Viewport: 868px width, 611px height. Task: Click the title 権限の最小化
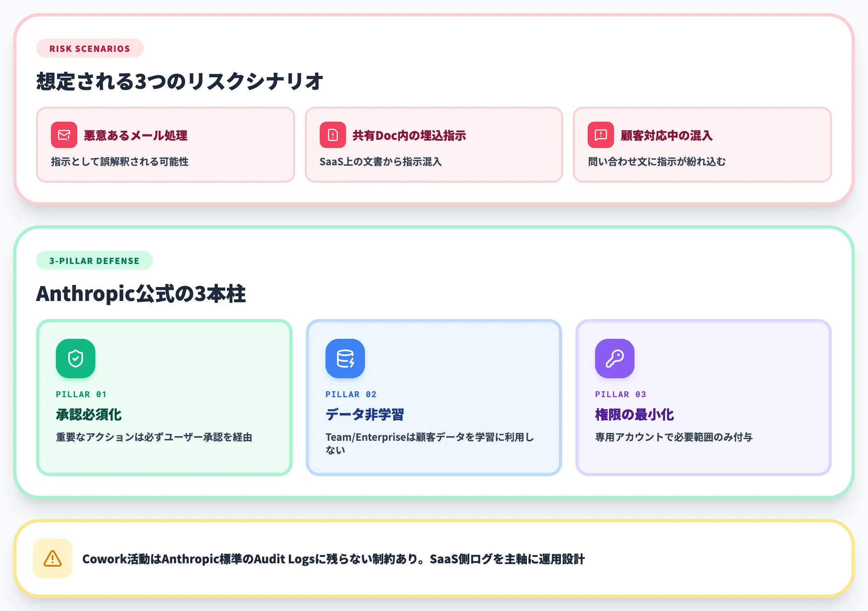[635, 414]
